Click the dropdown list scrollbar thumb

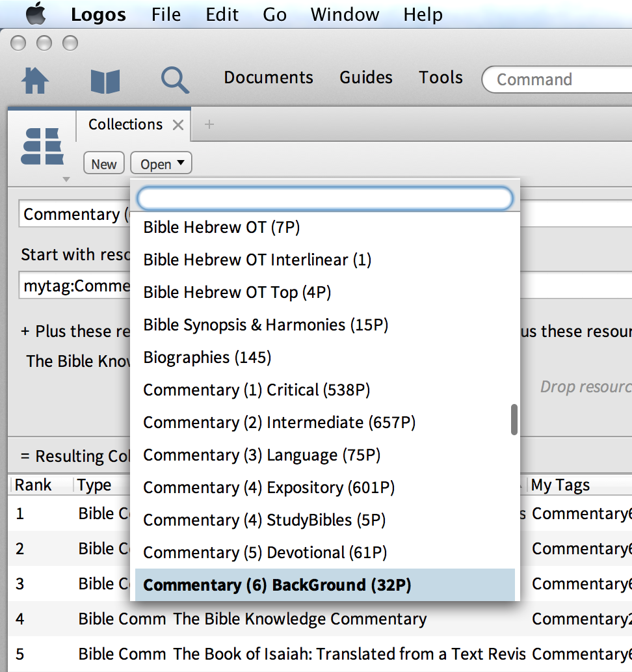[x=514, y=420]
